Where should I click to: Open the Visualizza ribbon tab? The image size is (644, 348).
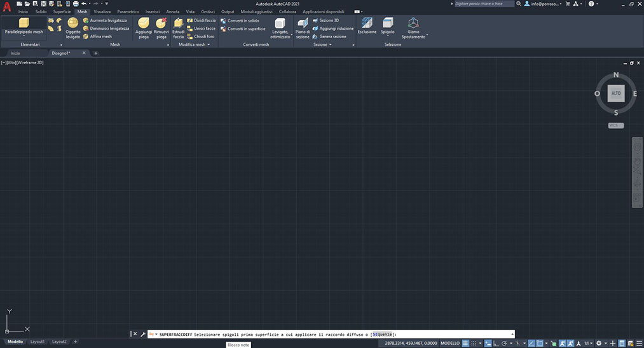[102, 11]
